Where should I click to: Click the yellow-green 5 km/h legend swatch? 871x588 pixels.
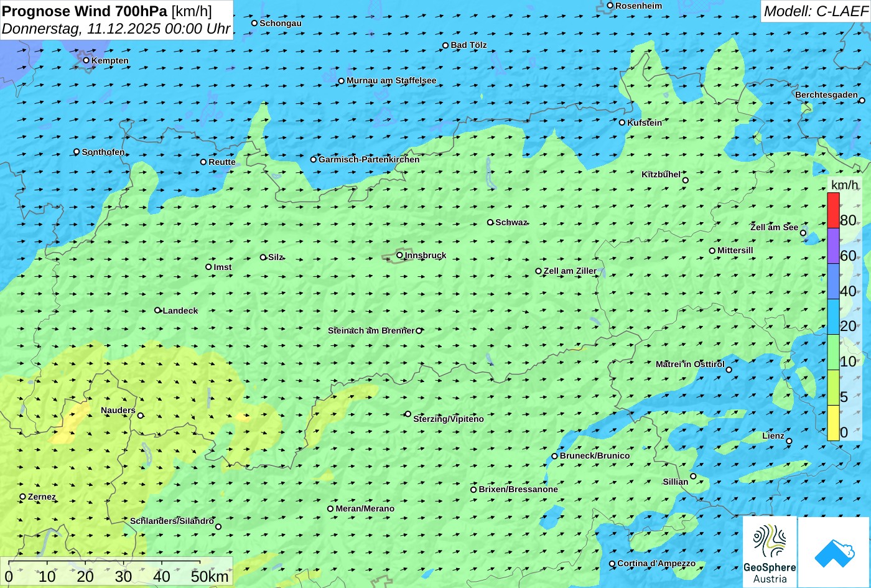coord(833,388)
